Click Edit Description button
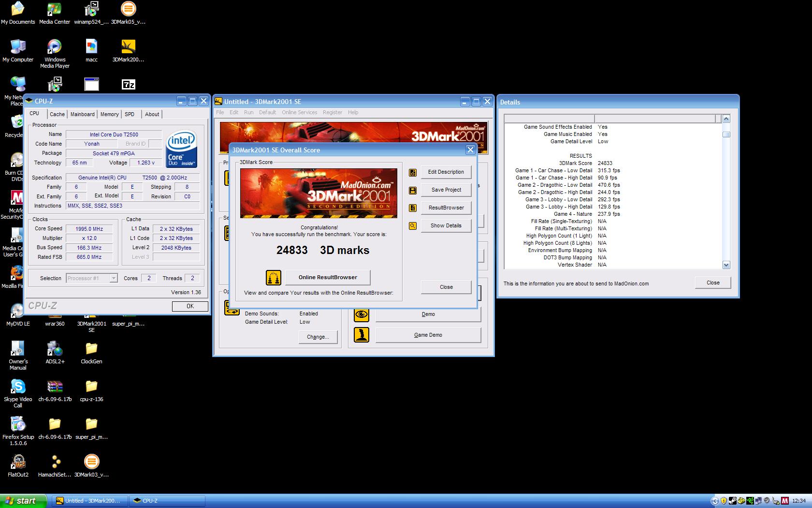812x508 pixels. point(446,172)
